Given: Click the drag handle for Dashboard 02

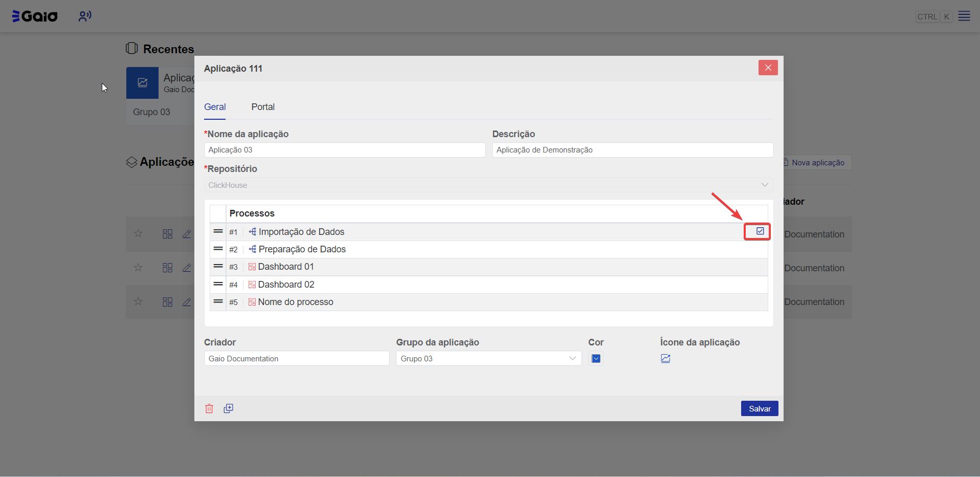Looking at the screenshot, I should 218,285.
